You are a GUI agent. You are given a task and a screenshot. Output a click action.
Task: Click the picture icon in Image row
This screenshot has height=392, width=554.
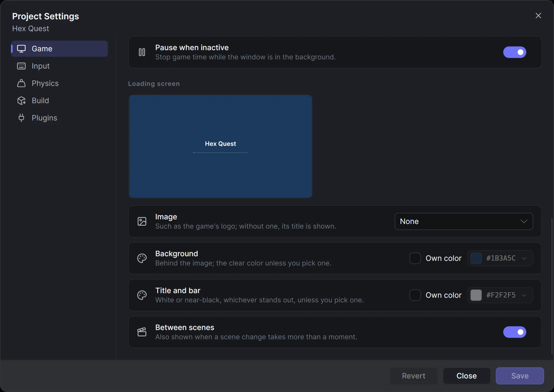[142, 221]
